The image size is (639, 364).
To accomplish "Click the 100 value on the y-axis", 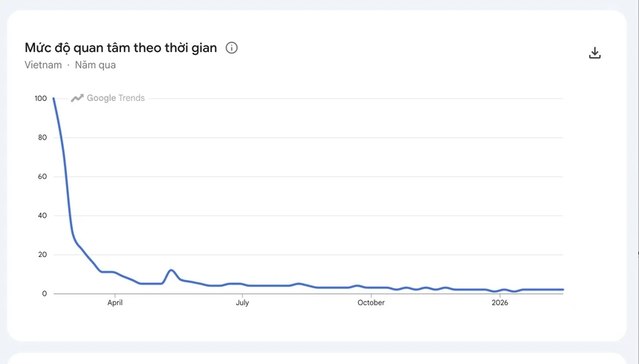I will pos(39,99).
